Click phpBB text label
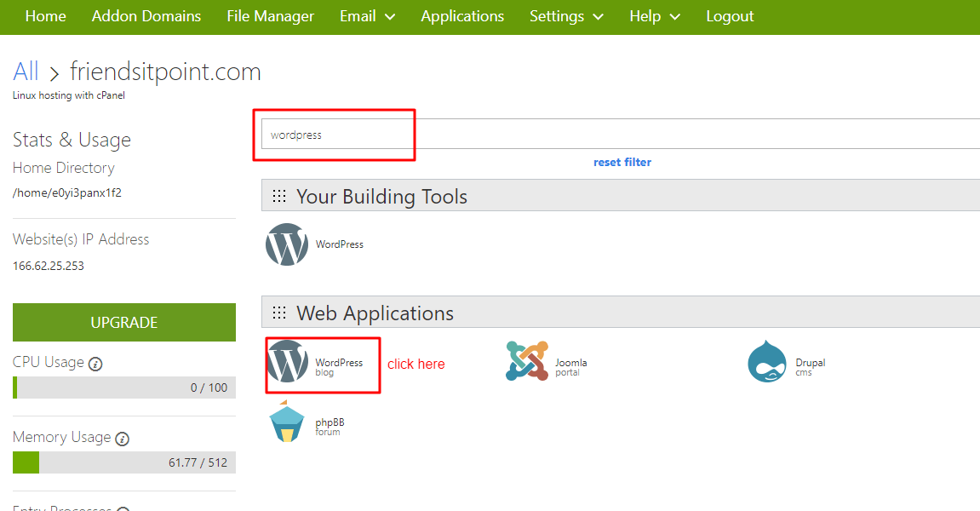The height and width of the screenshot is (511, 980). pyautogui.click(x=330, y=422)
